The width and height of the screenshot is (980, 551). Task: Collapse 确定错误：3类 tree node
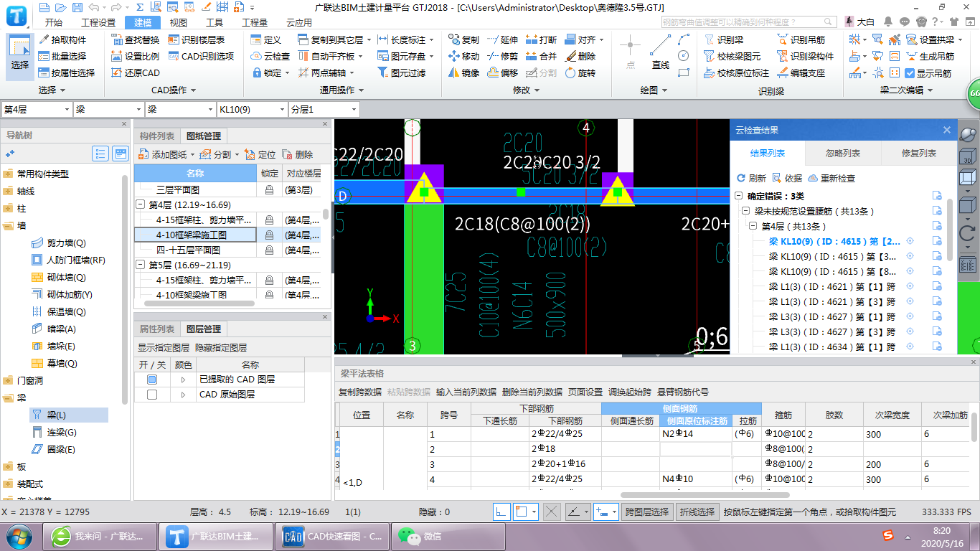[739, 196]
